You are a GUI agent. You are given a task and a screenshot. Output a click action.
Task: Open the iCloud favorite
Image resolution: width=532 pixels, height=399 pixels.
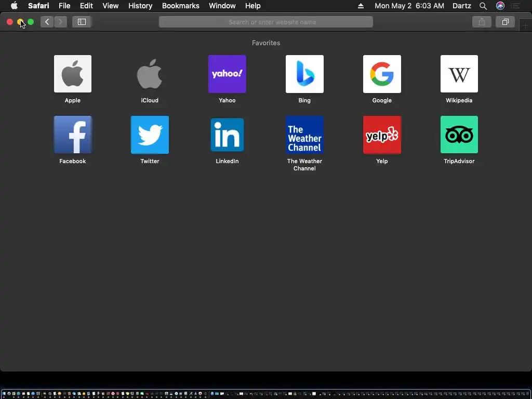point(150,74)
